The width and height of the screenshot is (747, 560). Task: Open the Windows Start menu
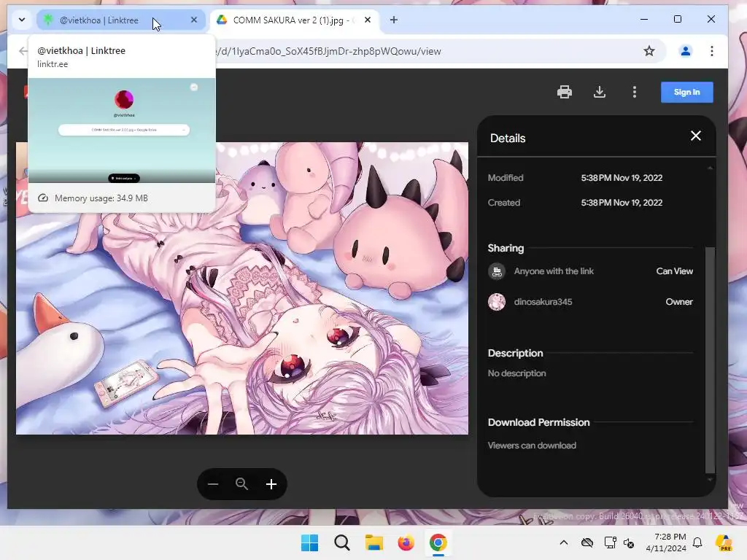(309, 542)
